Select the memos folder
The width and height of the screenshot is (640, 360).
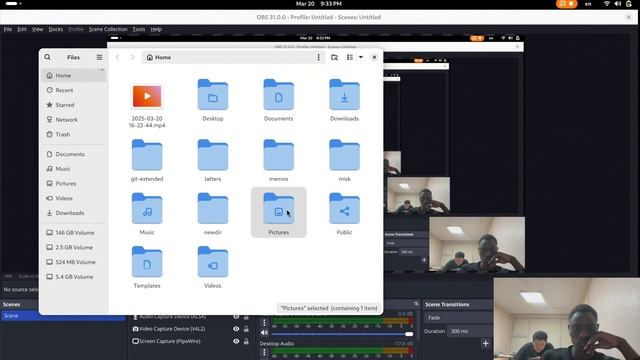(278, 161)
